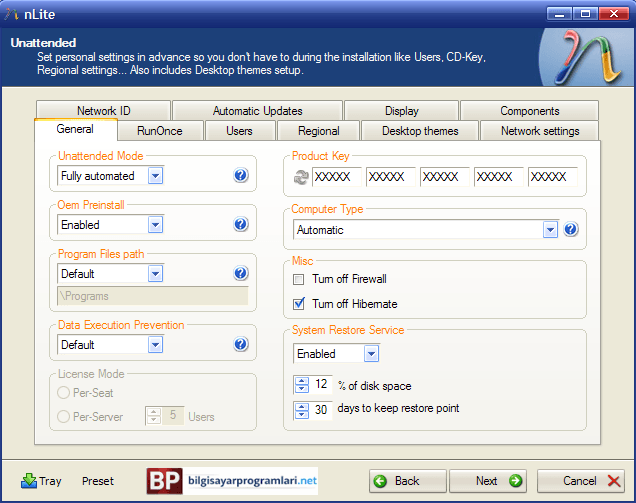Increase the percent of disk space stepper
636x503 pixels.
point(302,381)
